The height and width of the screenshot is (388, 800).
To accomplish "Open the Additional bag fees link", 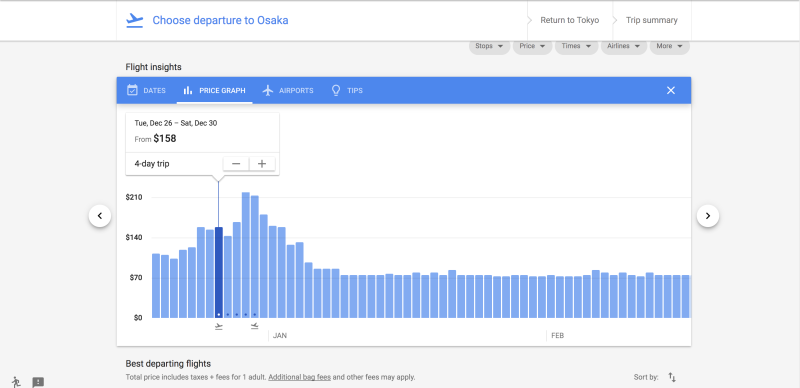I will pos(299,377).
